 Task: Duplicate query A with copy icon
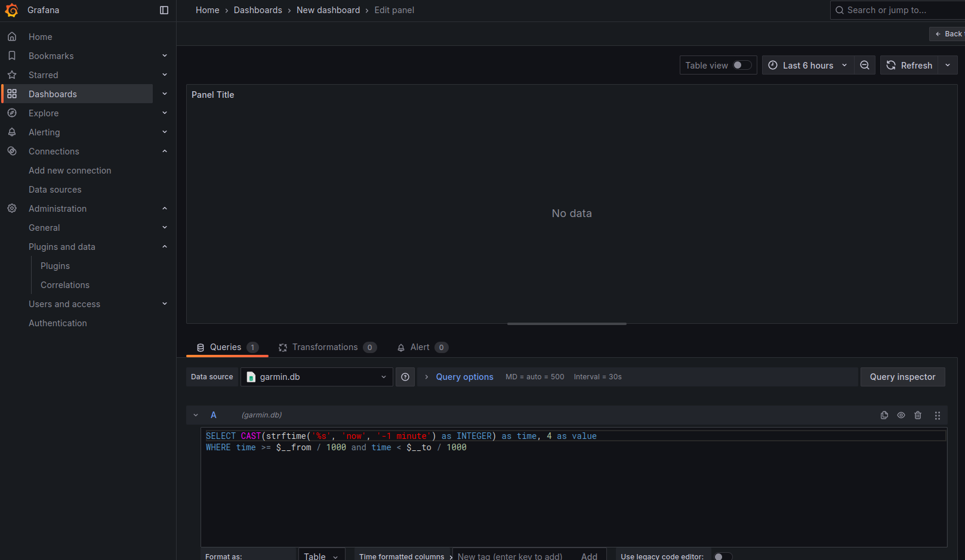[x=884, y=415]
